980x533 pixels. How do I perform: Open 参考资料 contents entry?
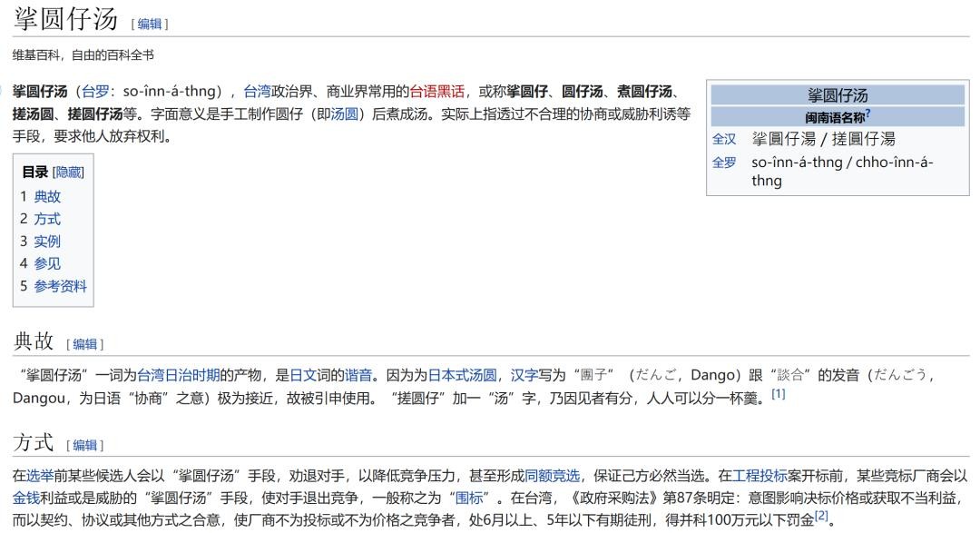(x=61, y=286)
